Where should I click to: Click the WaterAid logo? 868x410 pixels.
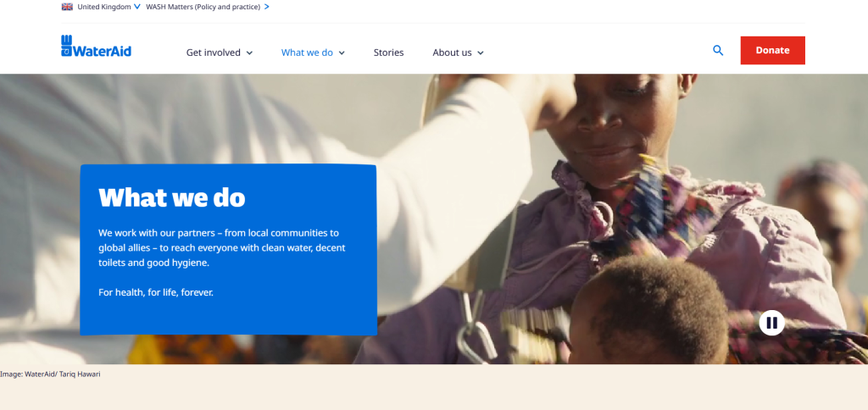coord(97,47)
